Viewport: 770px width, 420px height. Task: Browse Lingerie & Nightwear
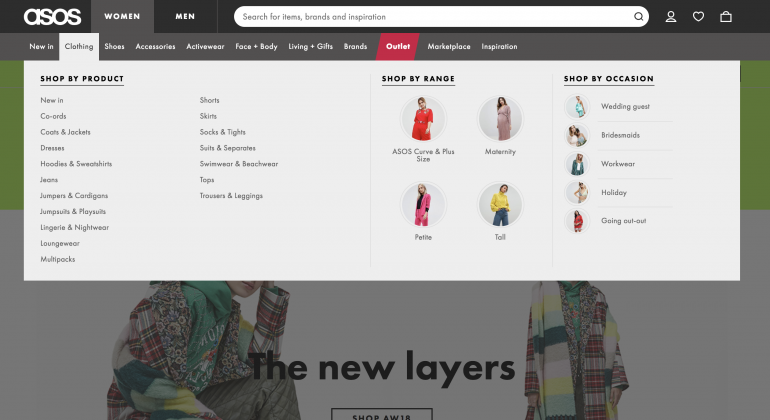click(75, 227)
